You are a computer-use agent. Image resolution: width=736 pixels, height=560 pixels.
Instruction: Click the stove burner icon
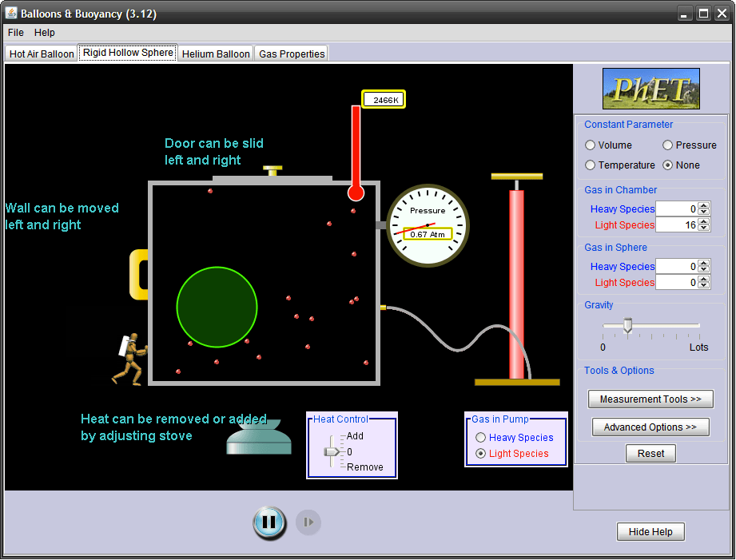(x=257, y=441)
